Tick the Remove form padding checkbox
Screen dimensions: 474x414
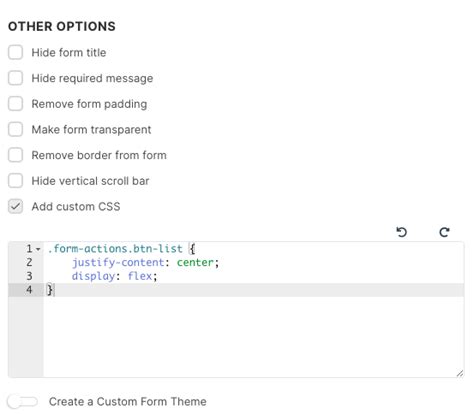pyautogui.click(x=15, y=104)
